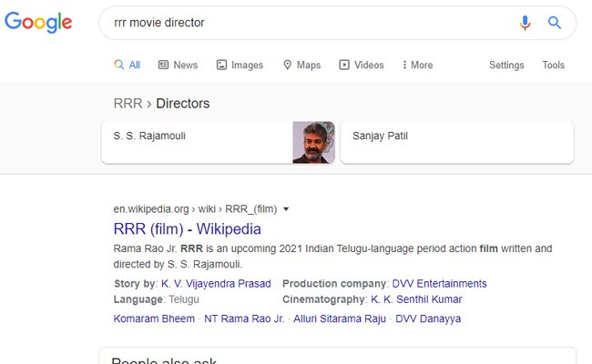Open the RRR (film) - Wikipedia result

(x=188, y=229)
